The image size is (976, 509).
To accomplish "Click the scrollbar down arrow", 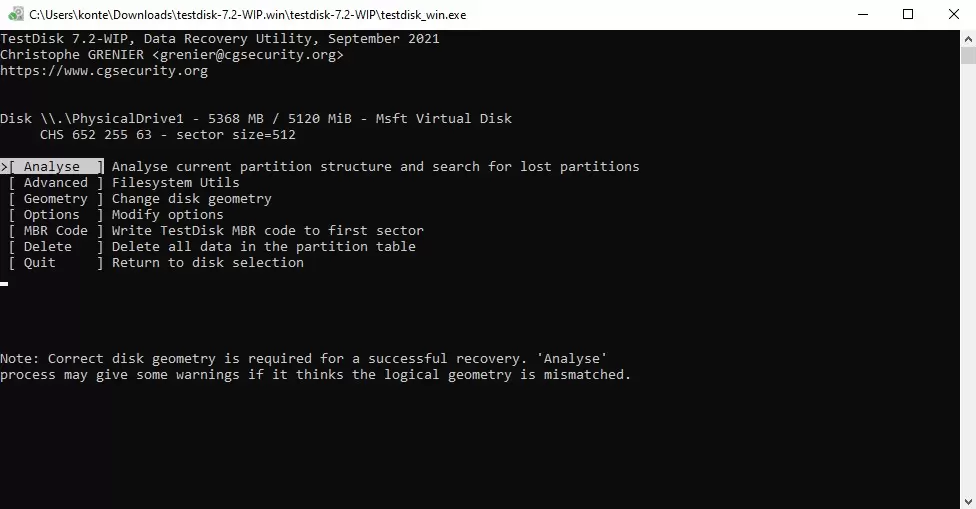I will (x=967, y=500).
